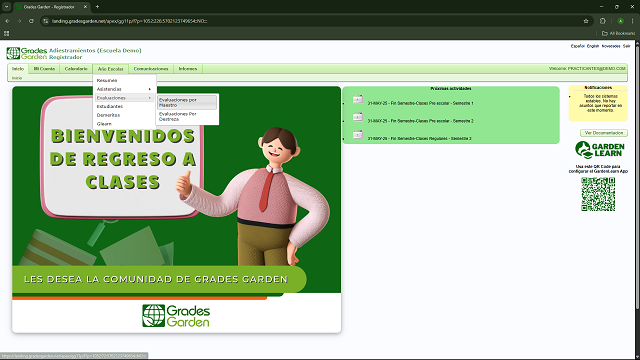The image size is (640, 360).
Task: Open the Chrome profile avatar
Action: [620, 21]
